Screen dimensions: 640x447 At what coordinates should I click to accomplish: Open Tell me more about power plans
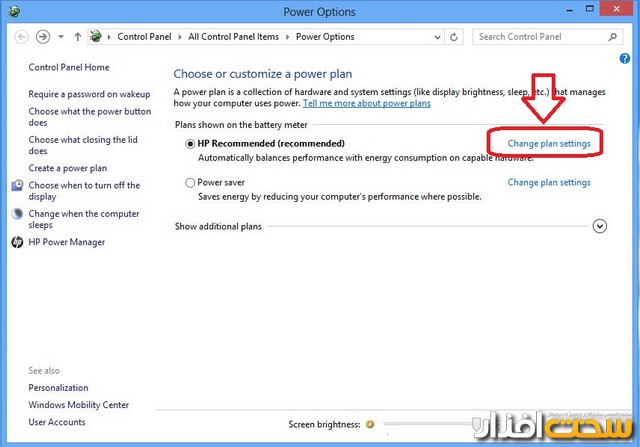[x=367, y=103]
